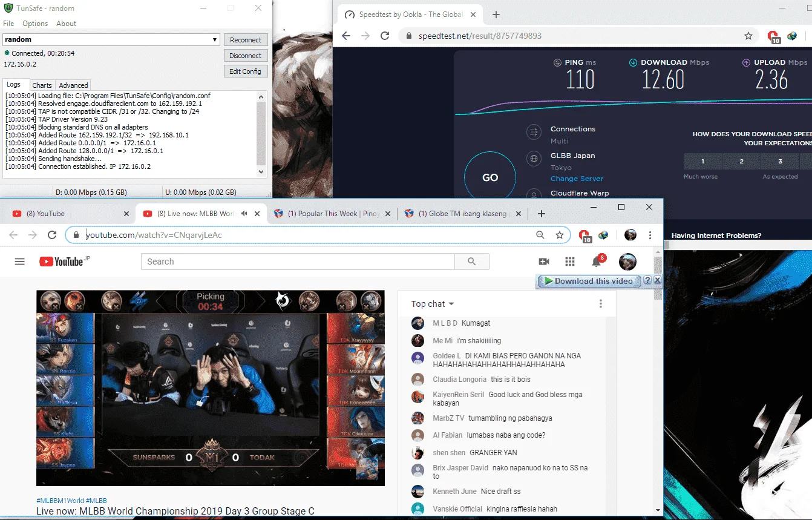Screen dimensions: 812x520
Task: Click TunSafe Reconnect button
Action: tap(246, 40)
